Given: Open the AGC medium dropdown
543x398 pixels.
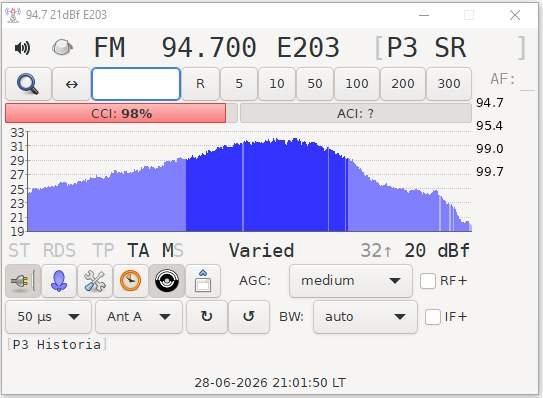Looking at the screenshot, I should coord(351,281).
